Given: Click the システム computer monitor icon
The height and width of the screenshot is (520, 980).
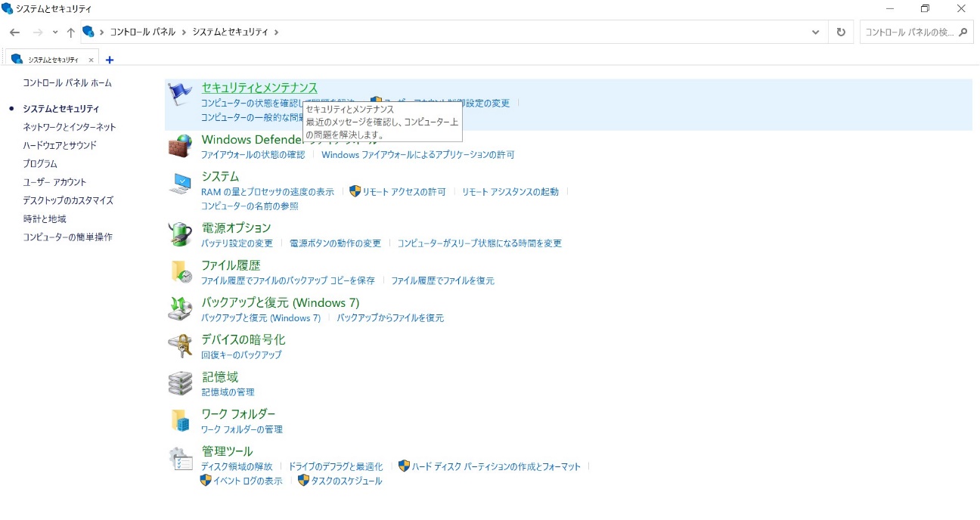Looking at the screenshot, I should pyautogui.click(x=179, y=181).
